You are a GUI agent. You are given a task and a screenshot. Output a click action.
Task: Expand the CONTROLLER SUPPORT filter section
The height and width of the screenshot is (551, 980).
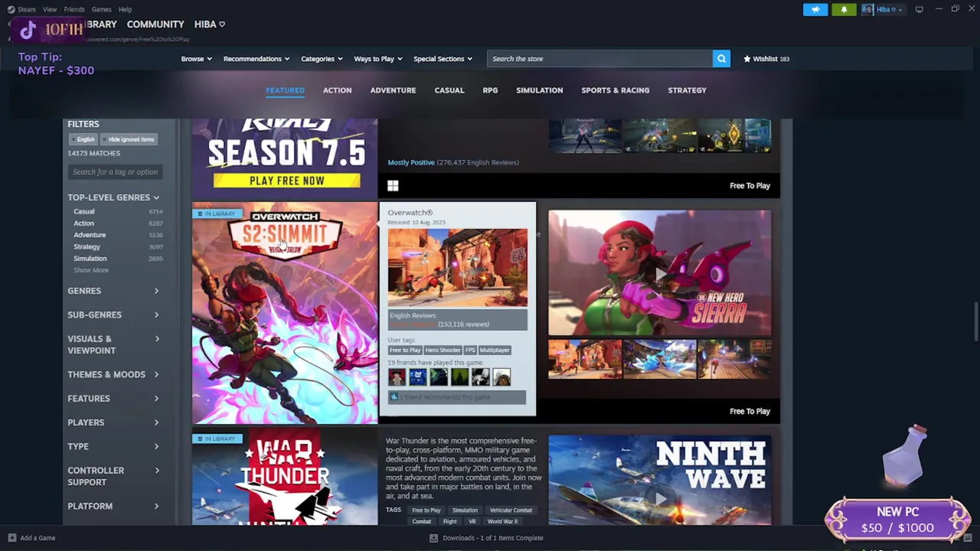[113, 476]
